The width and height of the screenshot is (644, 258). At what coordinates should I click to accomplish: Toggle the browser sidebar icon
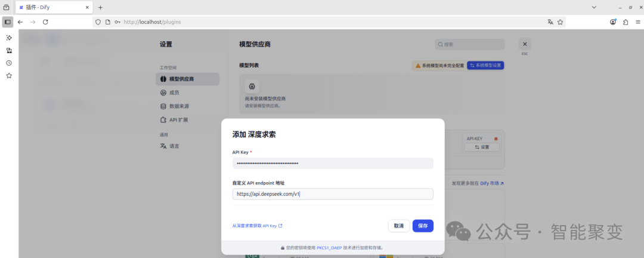[x=7, y=22]
